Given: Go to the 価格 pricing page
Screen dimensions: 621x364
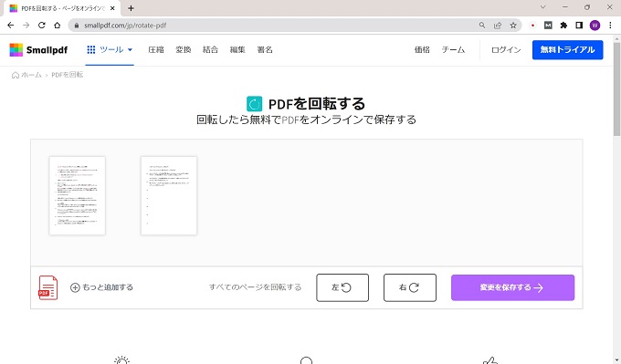Looking at the screenshot, I should [x=422, y=50].
